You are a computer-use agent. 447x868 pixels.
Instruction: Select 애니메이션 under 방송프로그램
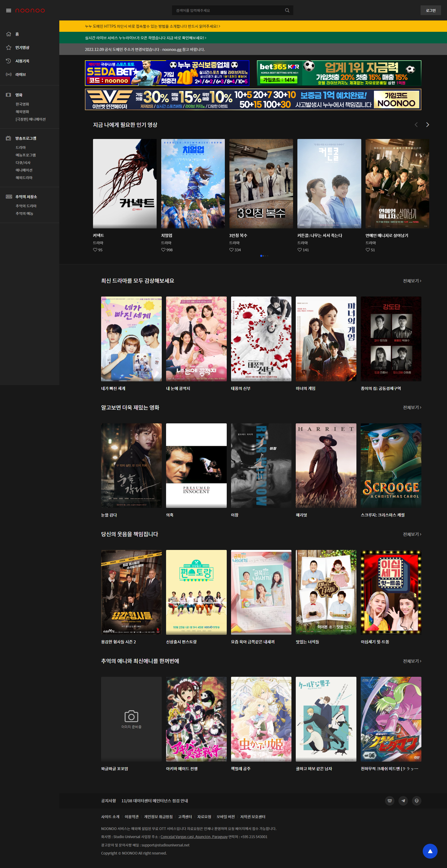click(24, 170)
